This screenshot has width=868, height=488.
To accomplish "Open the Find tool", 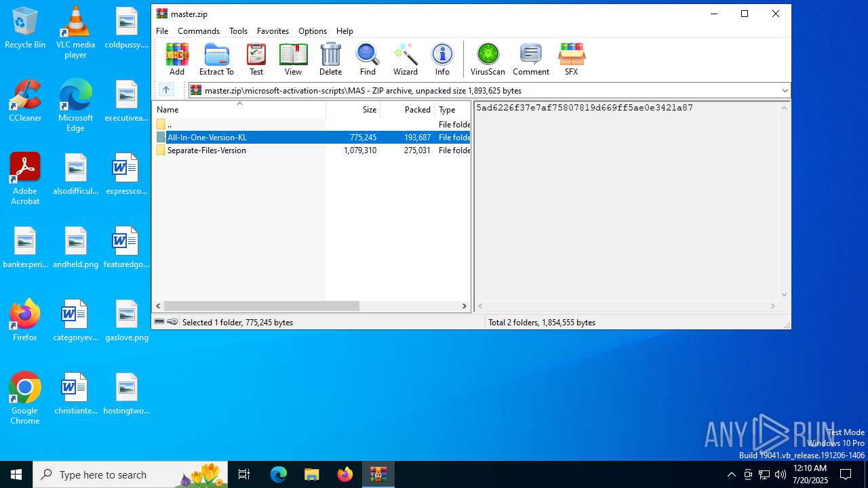I will click(x=368, y=59).
